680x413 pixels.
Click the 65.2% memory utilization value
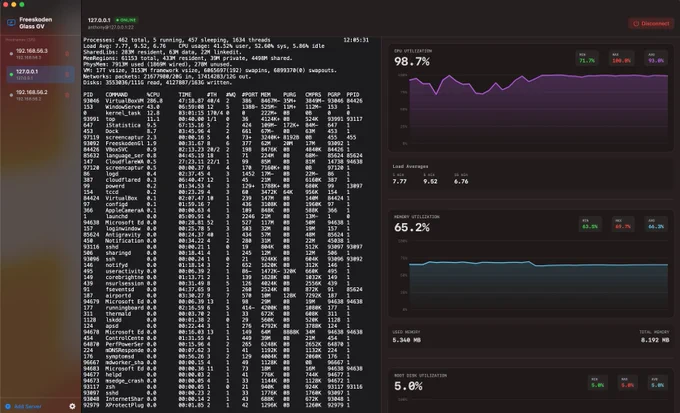coord(412,227)
